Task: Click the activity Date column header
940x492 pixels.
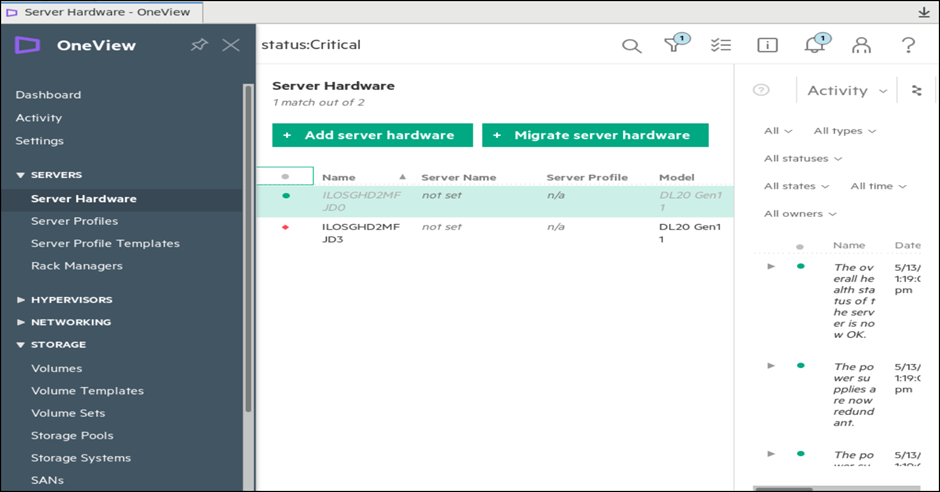Action: click(908, 245)
